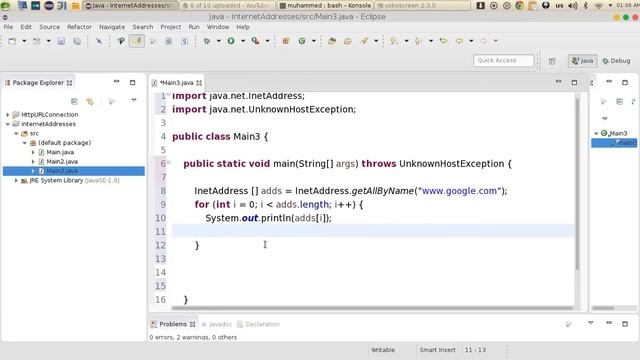Select the Package Explorer tab
This screenshot has width=640, height=360.
(38, 82)
